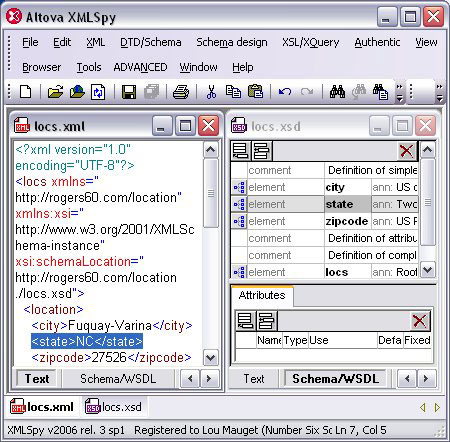
Task: Click the Cut scissors icon
Action: (211, 92)
